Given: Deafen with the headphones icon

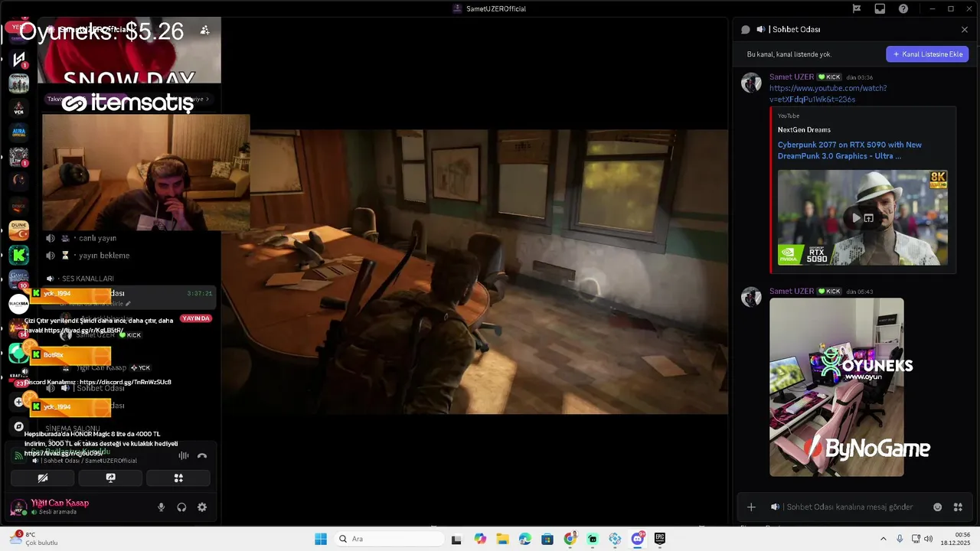Looking at the screenshot, I should point(181,507).
